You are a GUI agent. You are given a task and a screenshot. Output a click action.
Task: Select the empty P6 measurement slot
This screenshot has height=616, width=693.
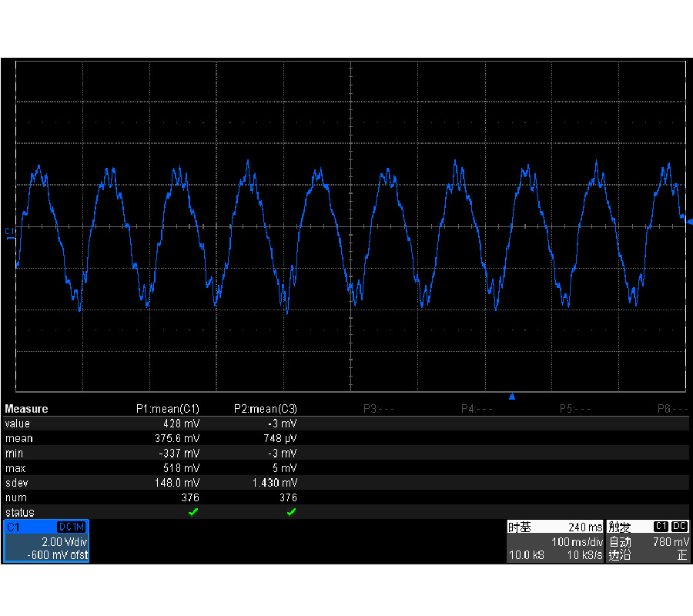(x=671, y=409)
